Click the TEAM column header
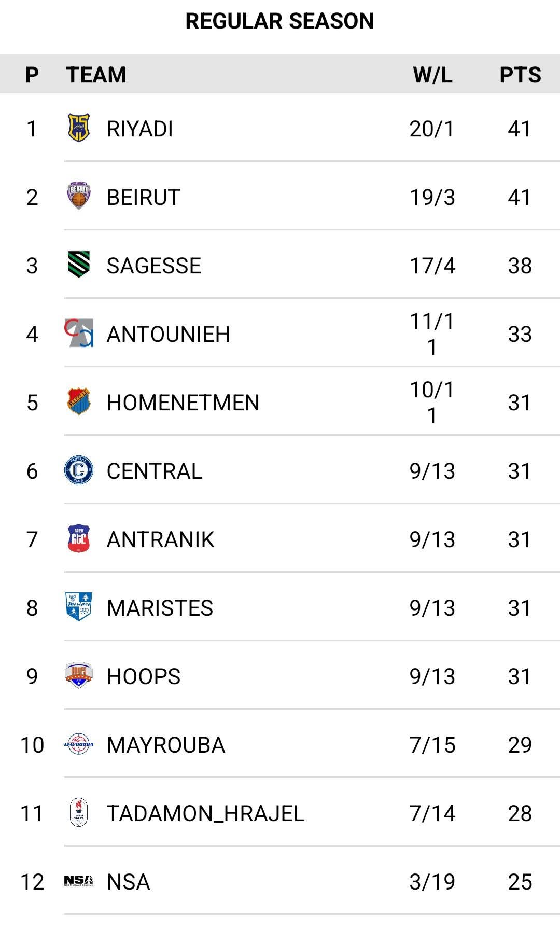This screenshot has width=560, height=943. tap(96, 75)
